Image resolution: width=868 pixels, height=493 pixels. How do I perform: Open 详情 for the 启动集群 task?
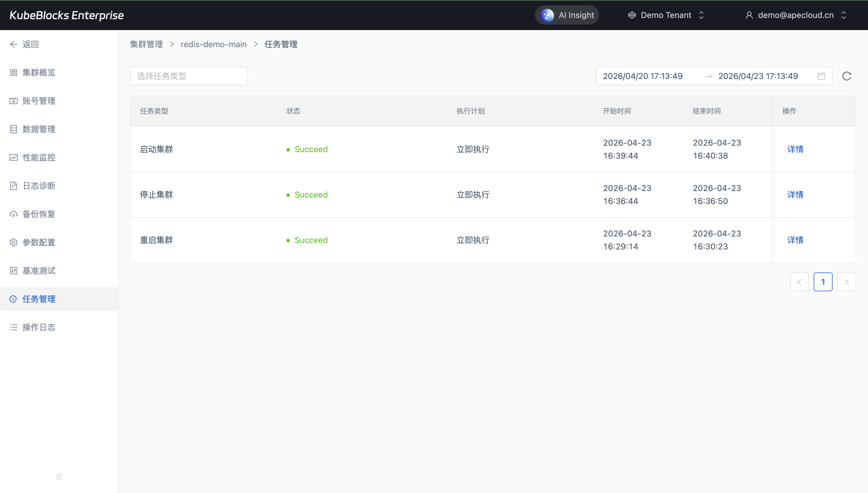pos(795,149)
